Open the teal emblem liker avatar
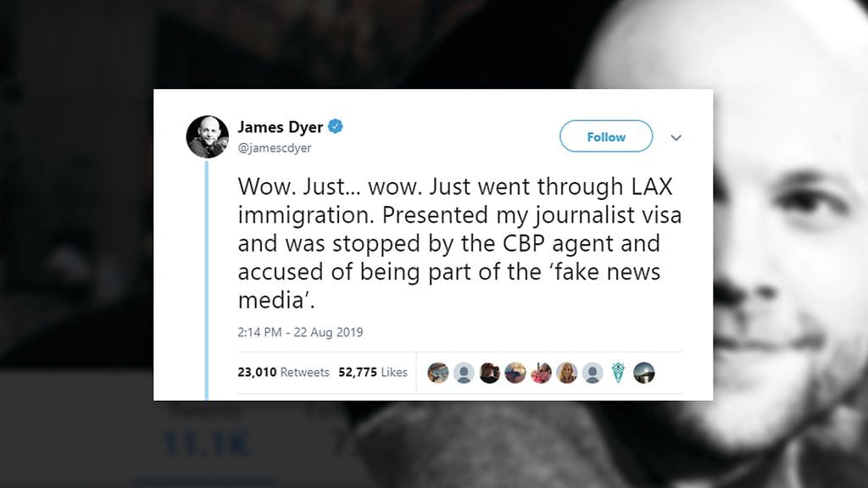The width and height of the screenshot is (868, 488). tap(618, 373)
